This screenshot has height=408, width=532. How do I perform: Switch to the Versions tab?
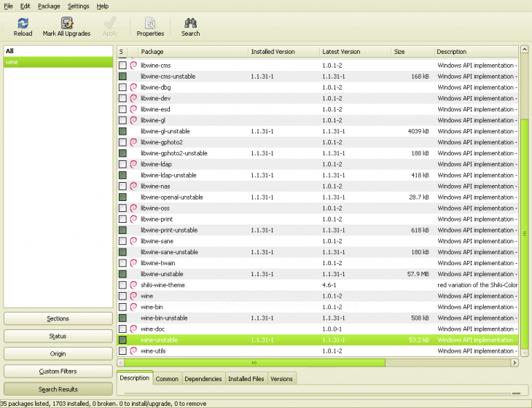[281, 379]
